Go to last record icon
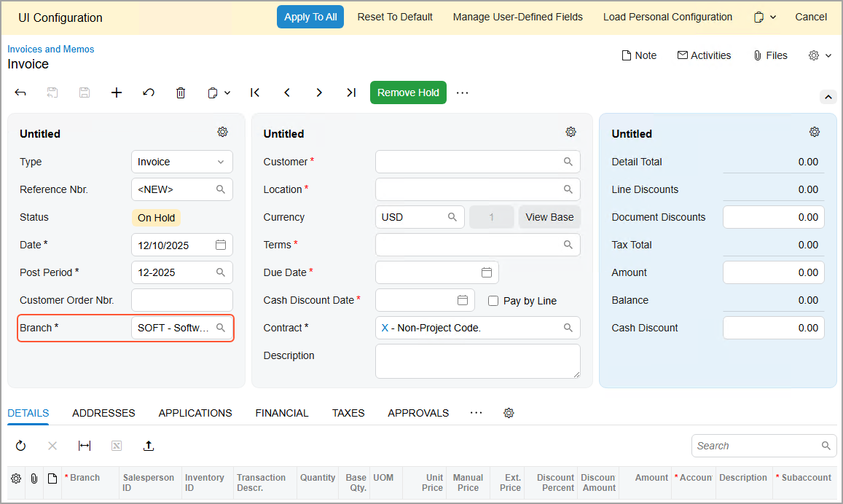This screenshot has width=843, height=504. click(351, 92)
